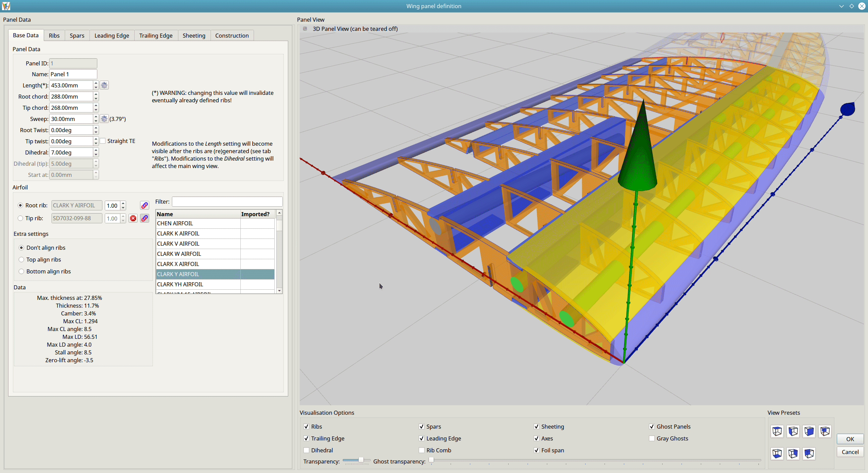Select the bottom view preset cube
Image resolution: width=868 pixels, height=473 pixels.
coord(777,453)
